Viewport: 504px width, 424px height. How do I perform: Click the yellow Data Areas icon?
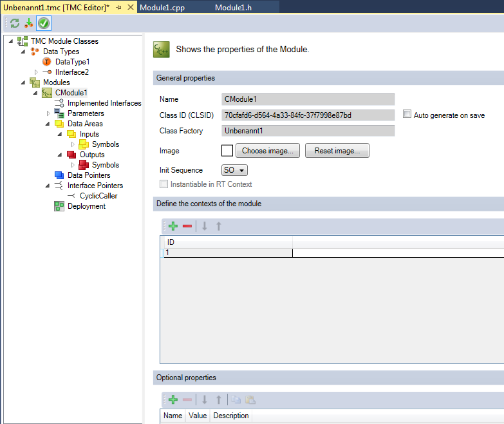pyautogui.click(x=59, y=124)
